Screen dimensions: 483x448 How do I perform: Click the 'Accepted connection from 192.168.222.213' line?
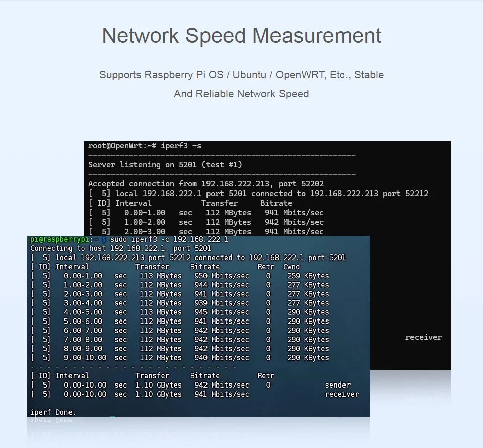coord(206,184)
